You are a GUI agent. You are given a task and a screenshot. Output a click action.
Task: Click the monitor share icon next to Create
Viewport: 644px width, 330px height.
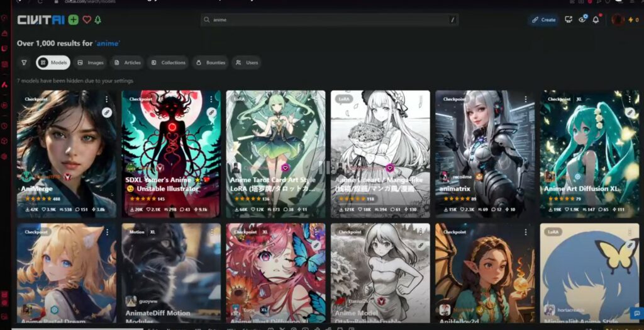[569, 20]
